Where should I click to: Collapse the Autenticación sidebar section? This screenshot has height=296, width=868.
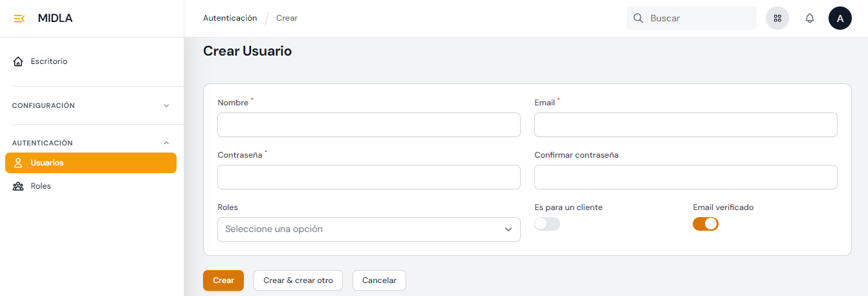[x=166, y=143]
